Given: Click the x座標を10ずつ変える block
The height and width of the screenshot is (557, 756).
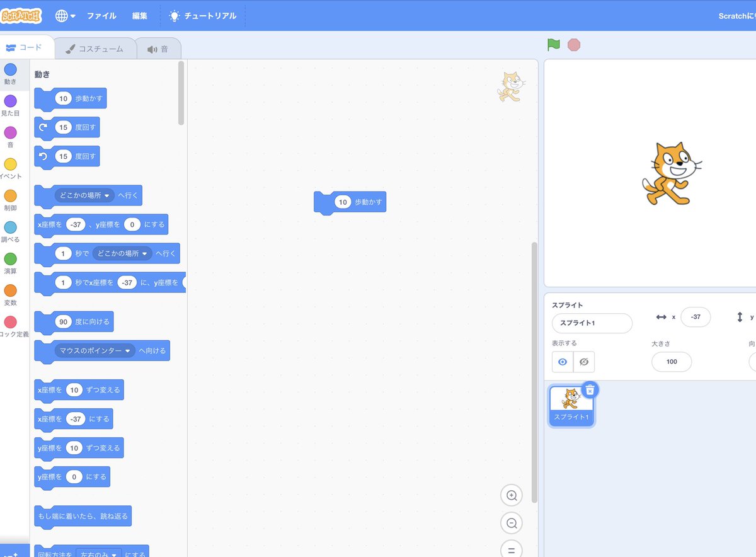Looking at the screenshot, I should tap(79, 391).
